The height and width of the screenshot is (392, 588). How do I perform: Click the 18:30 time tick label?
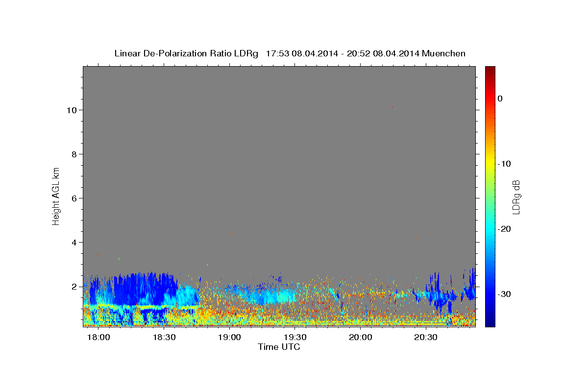[164, 338]
